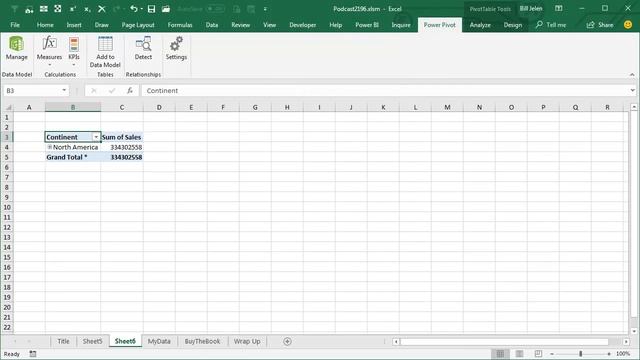Click the Grand Total cell
Image resolution: width=640 pixels, height=360 pixels.
73,157
